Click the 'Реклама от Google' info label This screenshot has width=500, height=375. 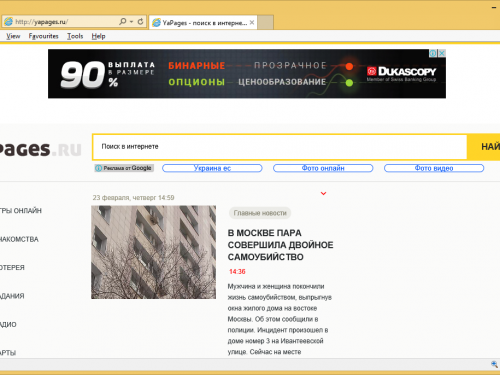124,168
